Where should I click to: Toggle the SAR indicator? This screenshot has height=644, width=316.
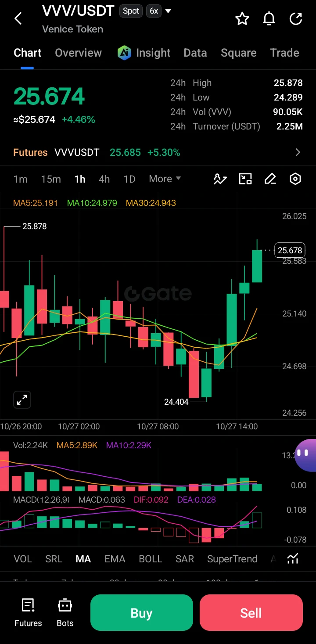tap(185, 559)
